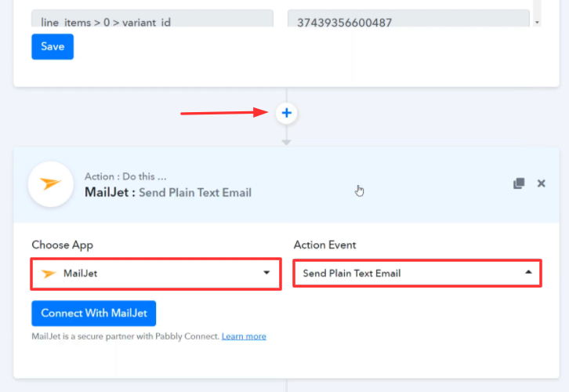Click the secure partner notice text

click(125, 336)
